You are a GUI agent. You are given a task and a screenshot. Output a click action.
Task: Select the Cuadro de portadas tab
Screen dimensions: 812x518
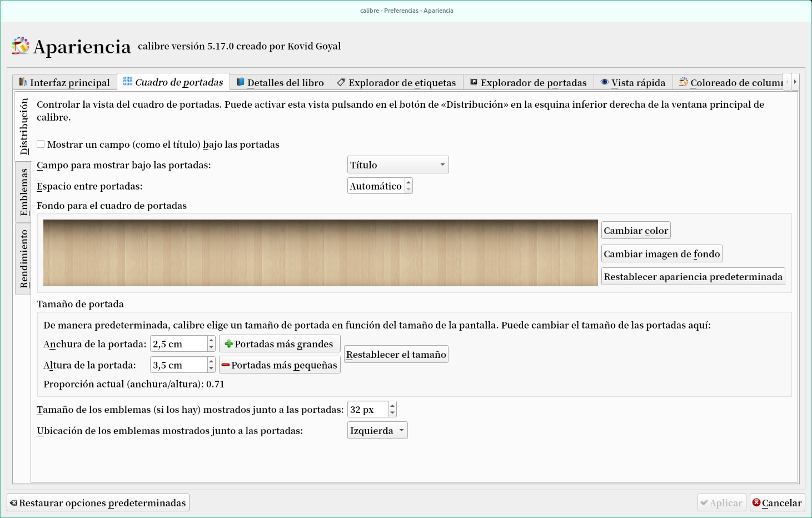click(x=173, y=82)
